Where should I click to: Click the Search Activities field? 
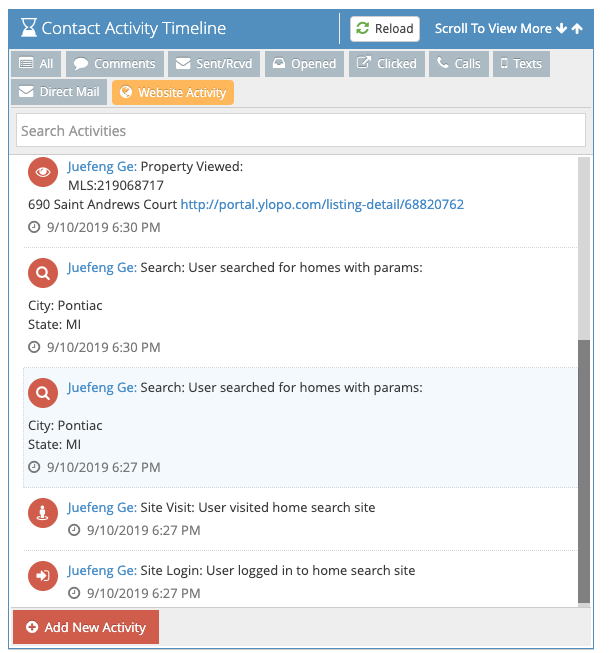pos(300,131)
